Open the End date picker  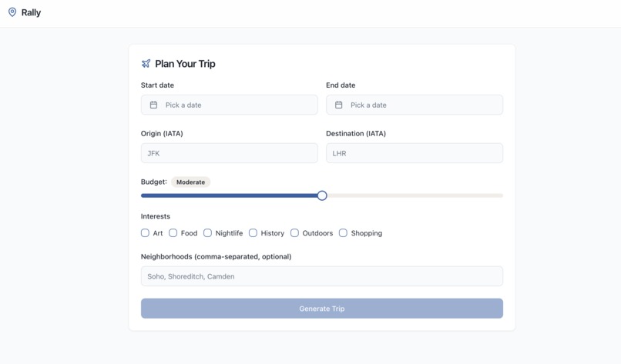[415, 105]
